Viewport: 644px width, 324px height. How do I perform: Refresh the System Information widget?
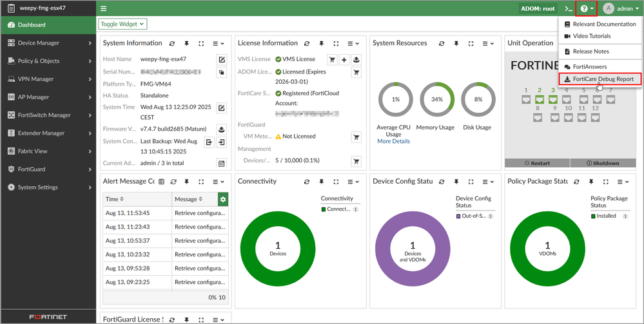pos(171,44)
